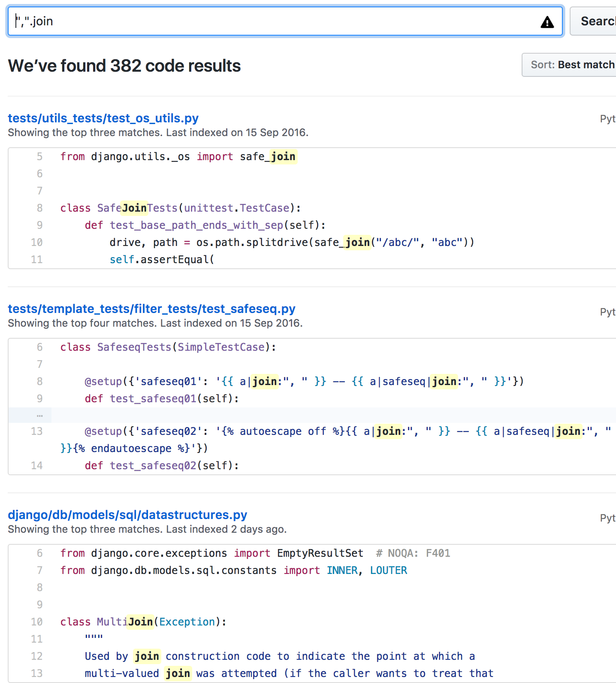The height and width of the screenshot is (683, 616).
Task: Click 'def test_safeseq01(self):' line
Action: point(162,399)
